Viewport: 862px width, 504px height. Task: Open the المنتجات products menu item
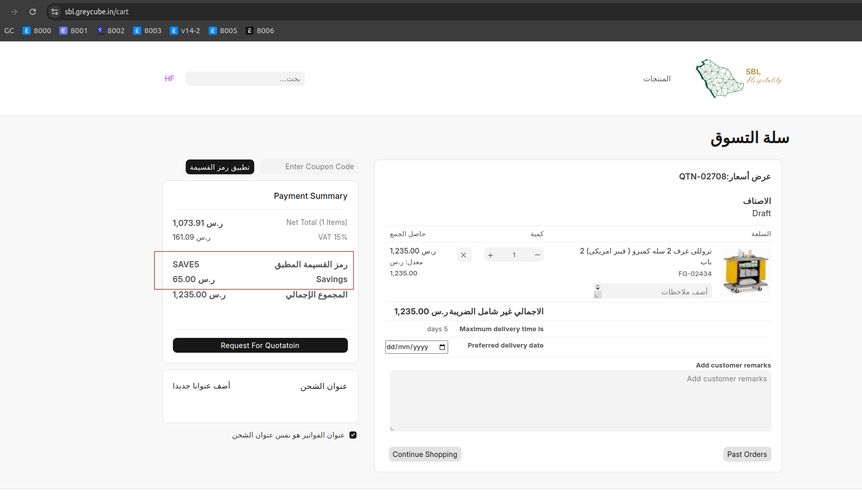coord(657,79)
